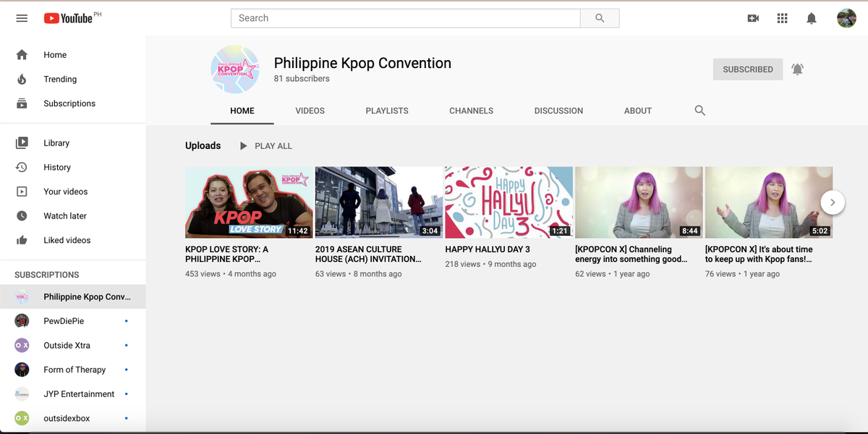Open Subscriptions from the sidebar label
This screenshot has width=868, height=434.
coord(69,103)
